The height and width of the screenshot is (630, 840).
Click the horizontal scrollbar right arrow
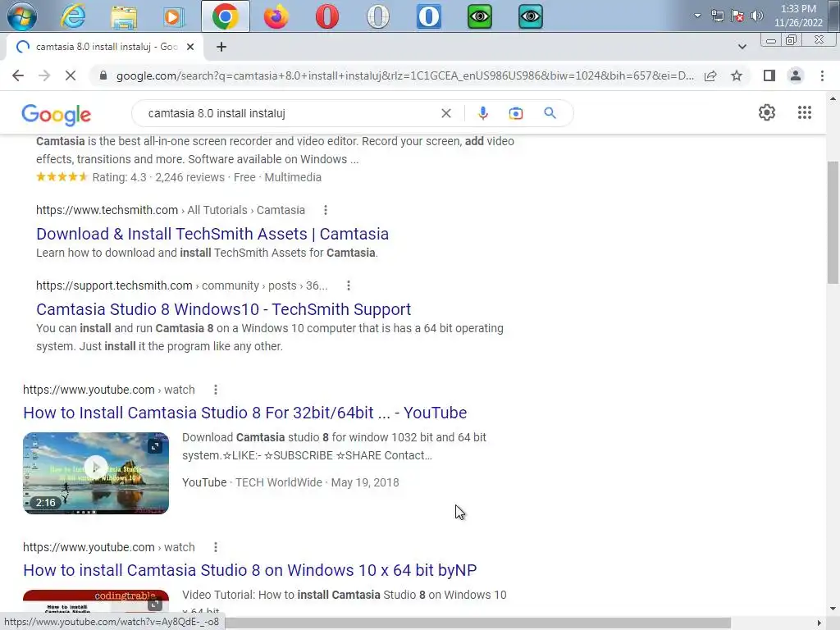(x=819, y=623)
